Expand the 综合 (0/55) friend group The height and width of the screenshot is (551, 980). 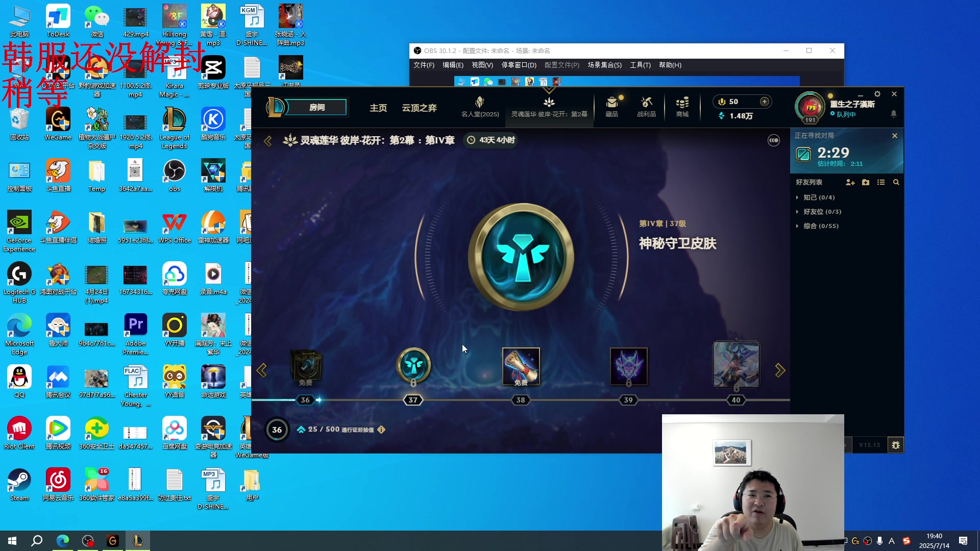[x=820, y=226]
